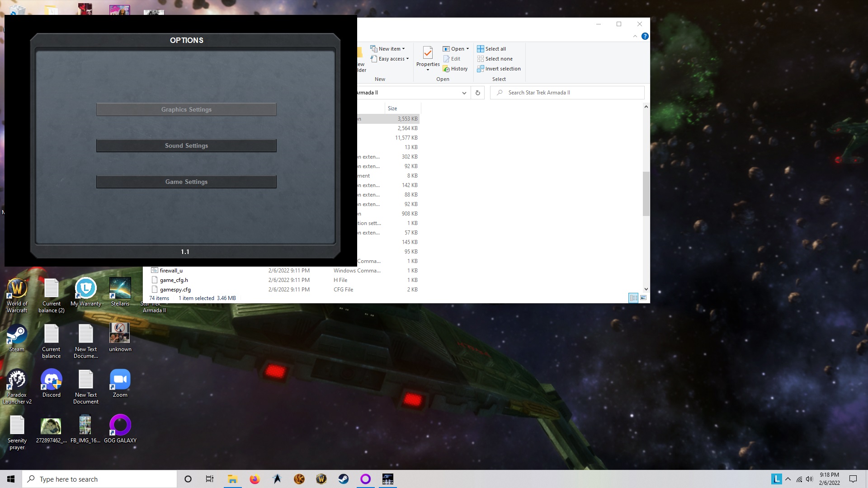The image size is (868, 488).
Task: Select Stellaris desktop shortcut
Action: click(x=120, y=292)
